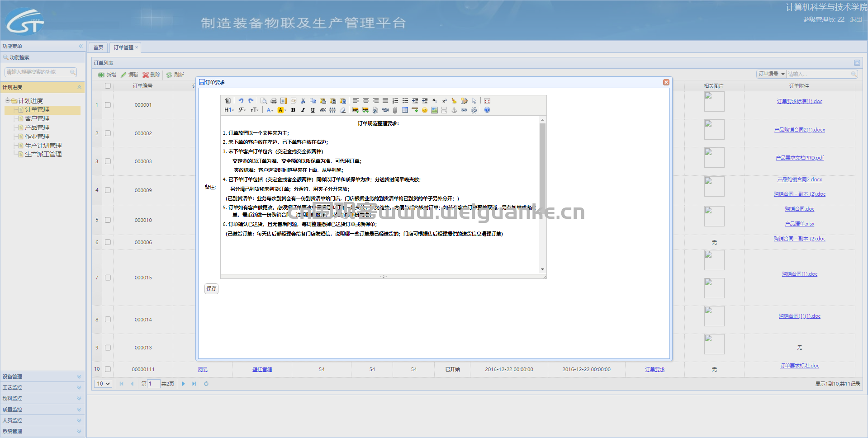Insert an unordered bullet list
868x438 pixels.
coord(405,101)
